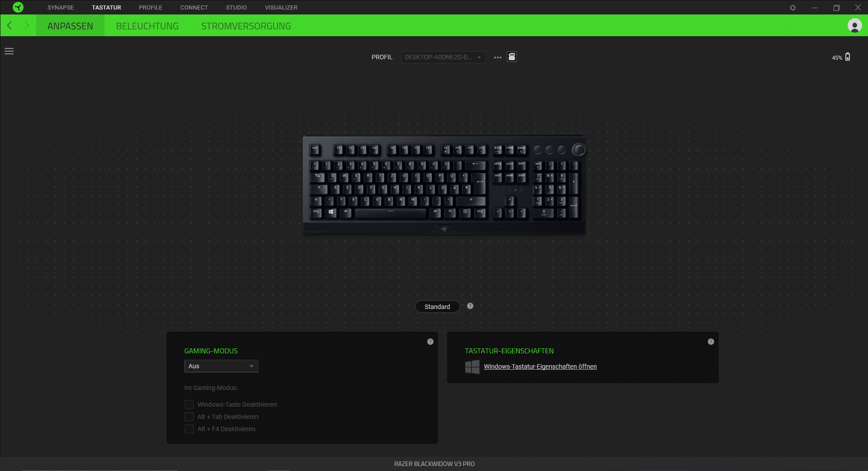Open Windows-Tastatur-Eigenschaften öffnen link
868x471 pixels.
click(x=540, y=366)
